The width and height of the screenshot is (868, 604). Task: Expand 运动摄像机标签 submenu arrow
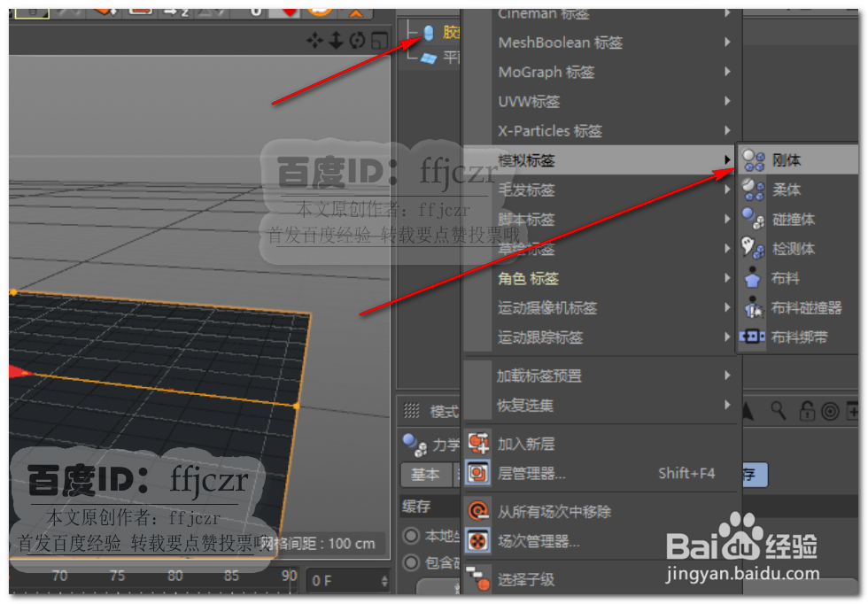tap(727, 307)
